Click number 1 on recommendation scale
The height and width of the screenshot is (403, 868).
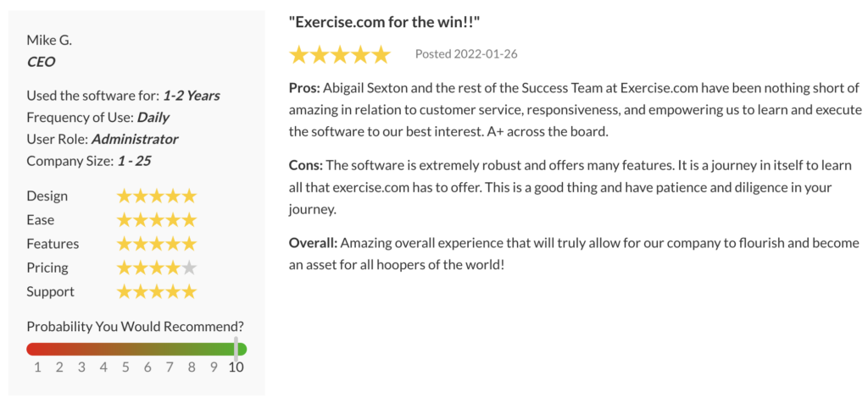click(37, 367)
